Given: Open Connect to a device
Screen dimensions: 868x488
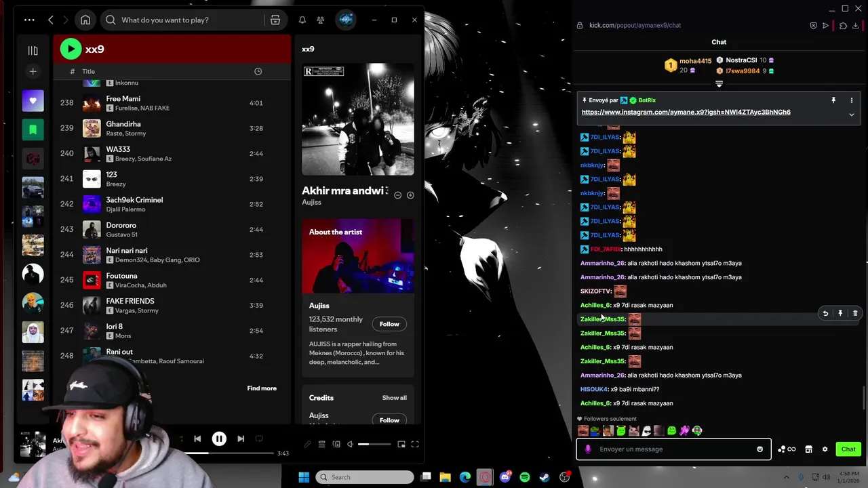Looking at the screenshot, I should point(336,445).
